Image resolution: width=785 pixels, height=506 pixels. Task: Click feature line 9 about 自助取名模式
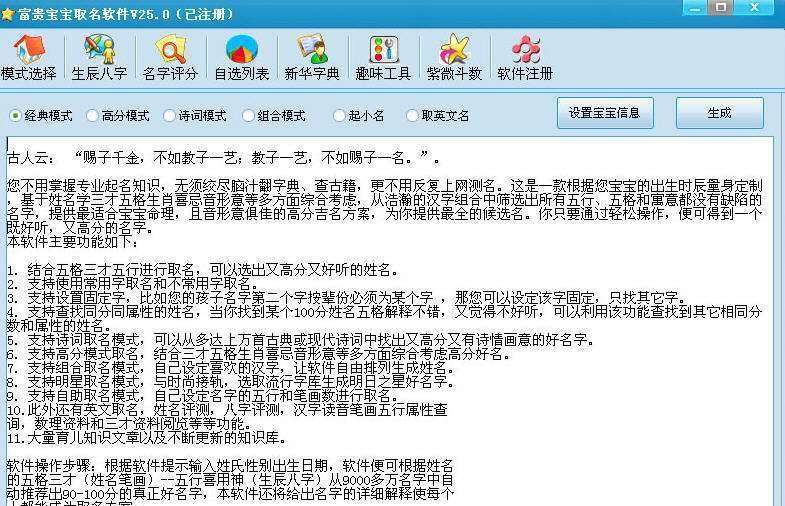pos(203,396)
